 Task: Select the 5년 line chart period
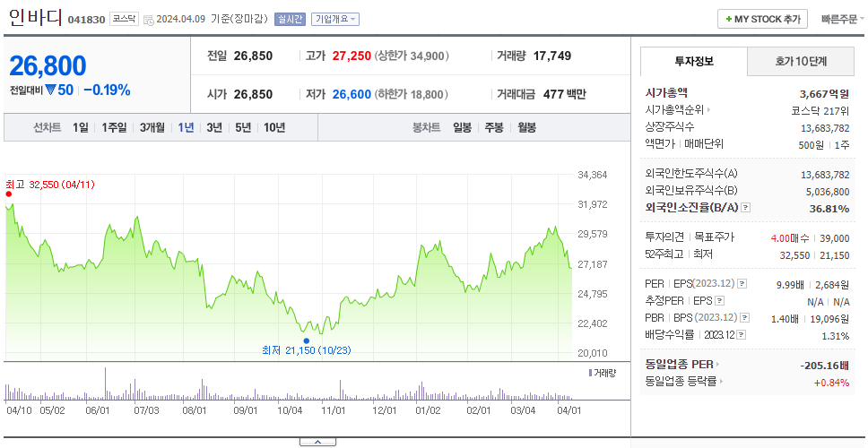243,128
